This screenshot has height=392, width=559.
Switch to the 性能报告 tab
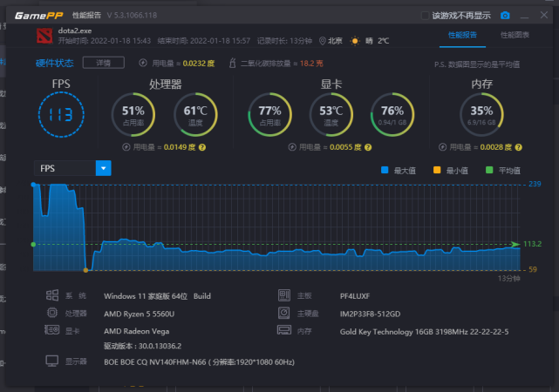point(462,35)
